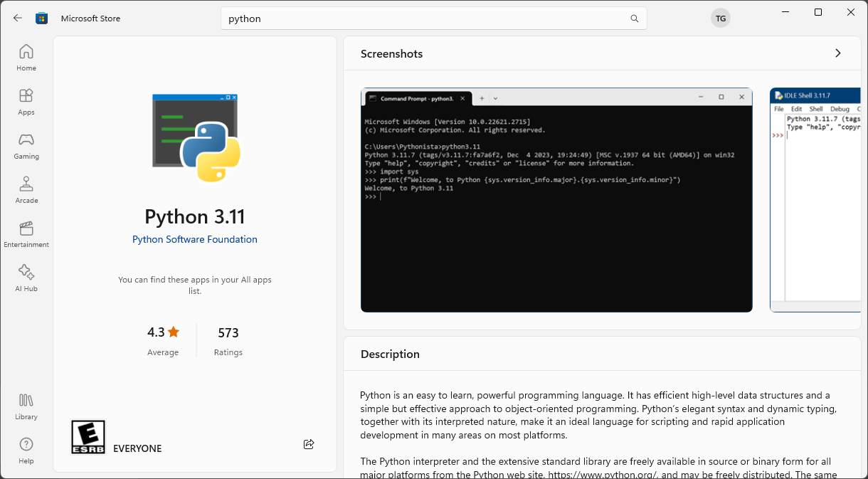Open the IDLE Shell screenshot thumbnail

815,200
